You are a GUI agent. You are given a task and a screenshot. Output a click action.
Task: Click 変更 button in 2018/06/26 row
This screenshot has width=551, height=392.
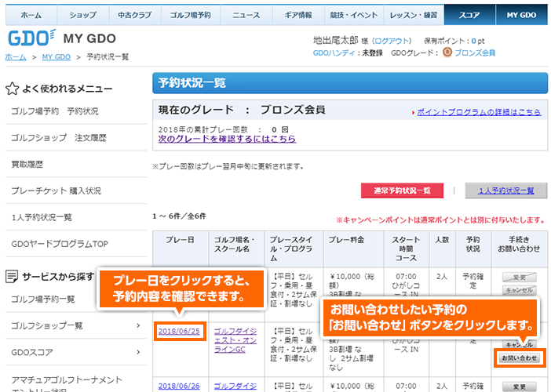point(519,387)
